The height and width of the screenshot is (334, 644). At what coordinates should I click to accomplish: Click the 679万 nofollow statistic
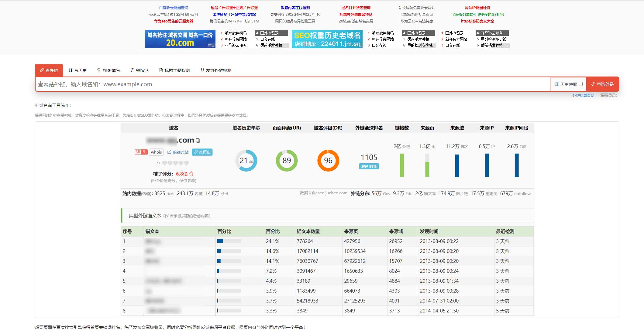tap(515, 193)
